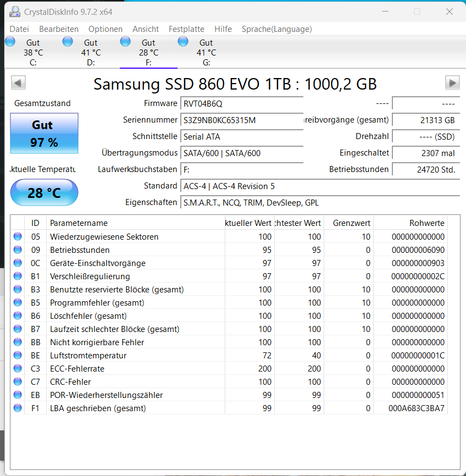This screenshot has height=476, width=466.
Task: Click status orb for ECC-Fehlerrate row
Action: point(18,368)
